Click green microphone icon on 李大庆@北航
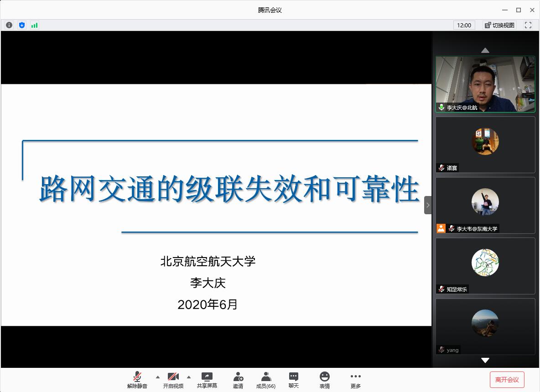Image resolution: width=540 pixels, height=392 pixels. click(x=441, y=108)
